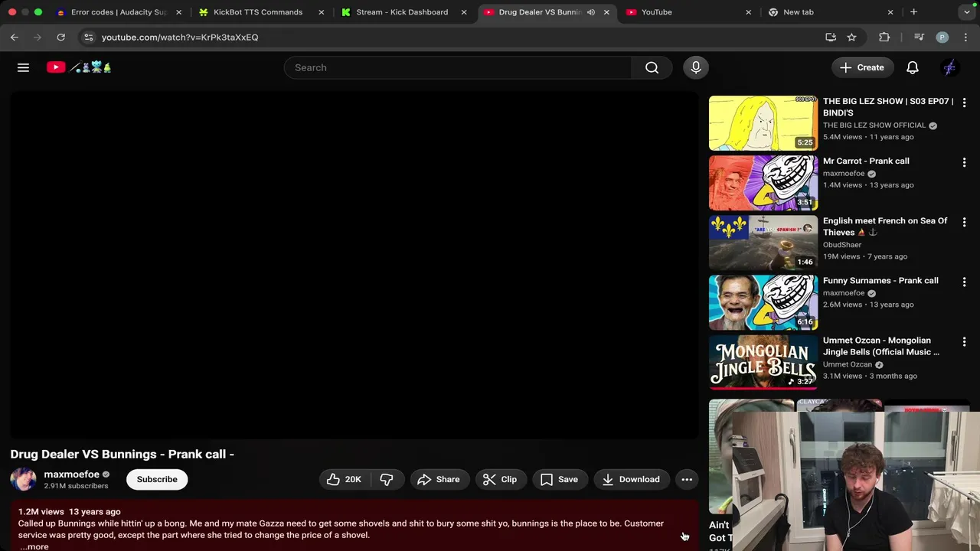Reload the current page

coord(60,37)
